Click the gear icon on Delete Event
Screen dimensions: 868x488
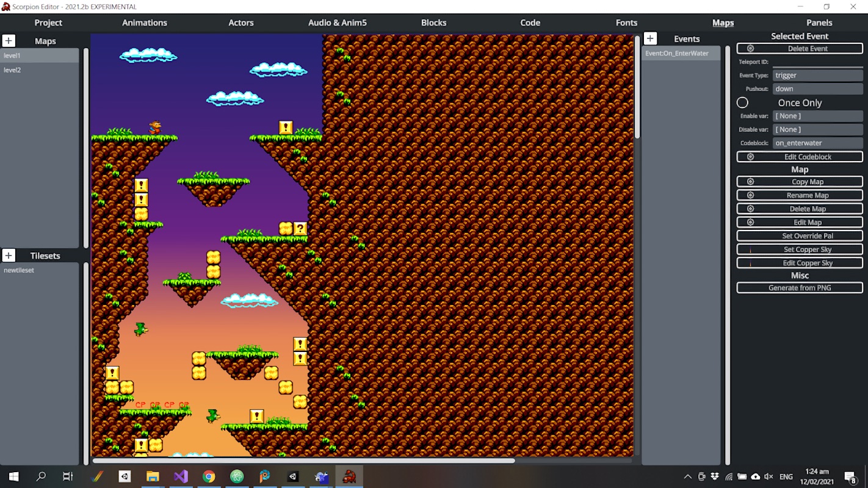(x=750, y=48)
